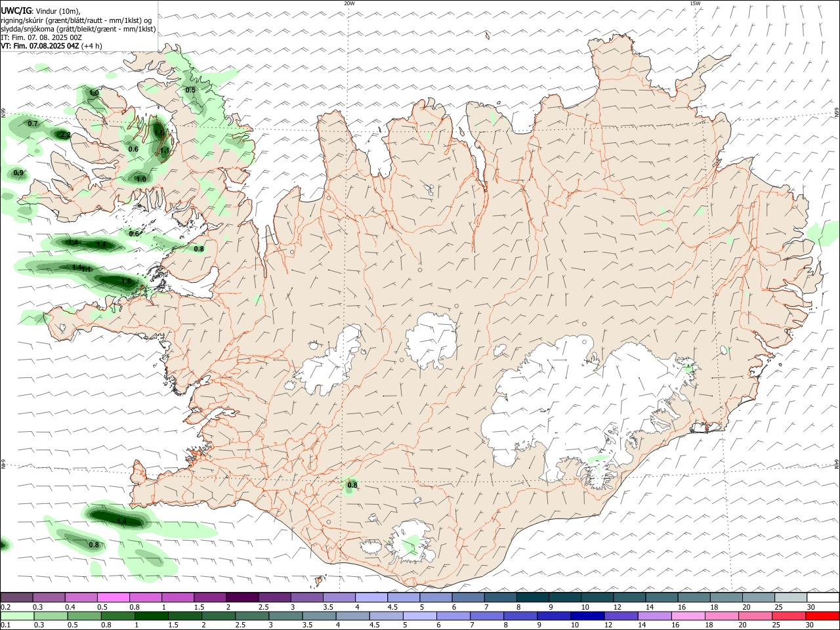Click the '0.4' legend label on the upper scale
Viewport: 840px width, 630px height.
click(70, 607)
